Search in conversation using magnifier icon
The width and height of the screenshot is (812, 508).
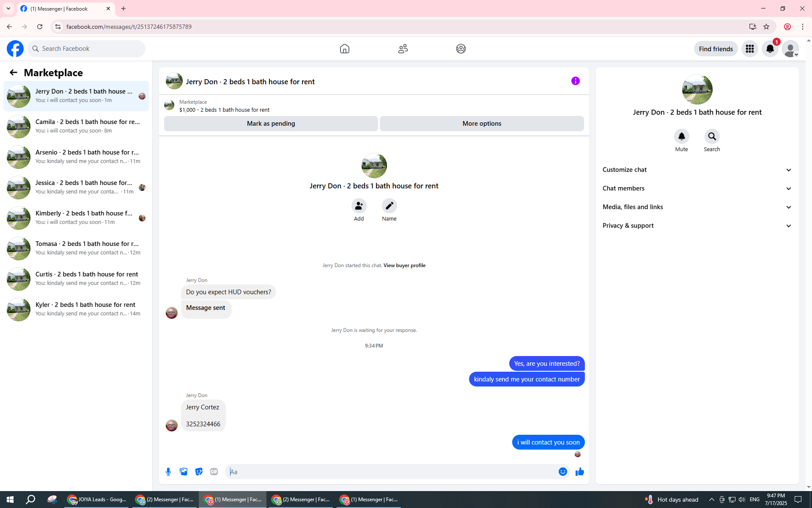coord(712,136)
